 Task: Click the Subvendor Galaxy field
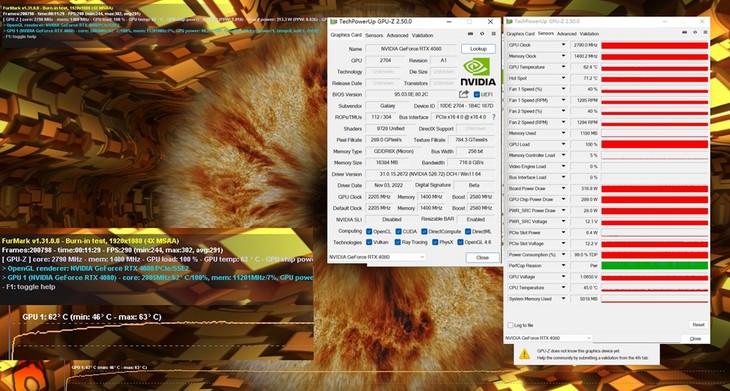point(387,106)
